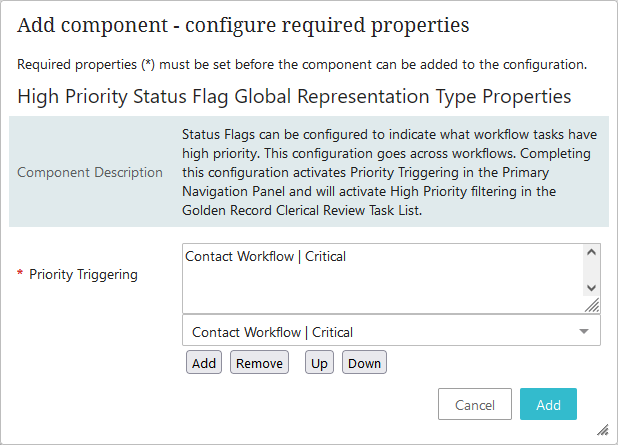Click the Priority Triggering label
This screenshot has width=618, height=445.
pos(82,274)
